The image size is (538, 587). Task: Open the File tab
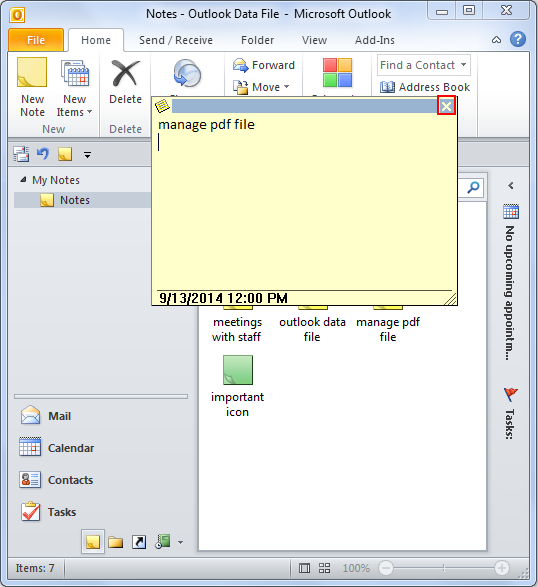[36, 40]
